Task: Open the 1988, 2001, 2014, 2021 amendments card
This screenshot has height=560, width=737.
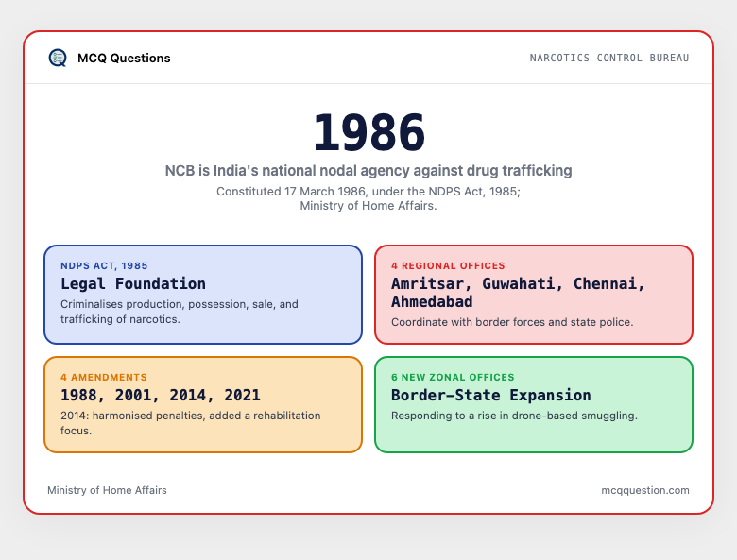Action: pyautogui.click(x=203, y=404)
